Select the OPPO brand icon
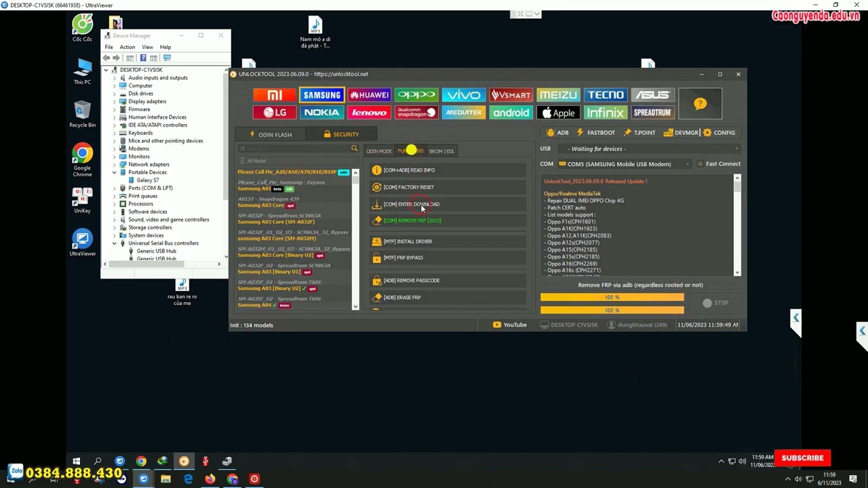The width and height of the screenshot is (868, 488). pos(416,96)
